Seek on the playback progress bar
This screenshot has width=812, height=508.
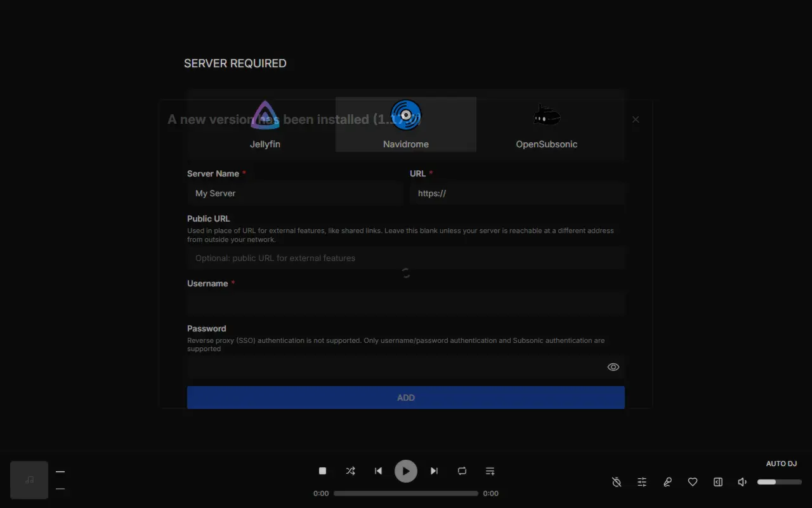pyautogui.click(x=406, y=493)
